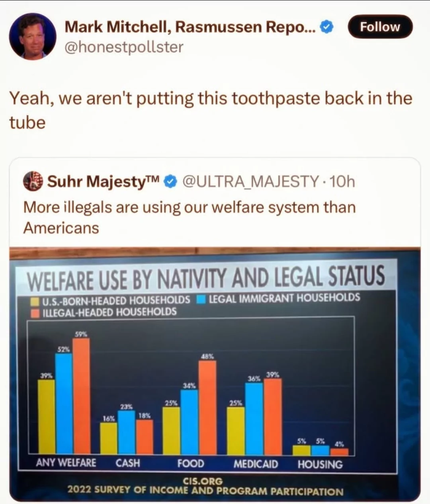This screenshot has width=430, height=504.
Task: Click the orange 59% bar in Any Welfare
Action: click(x=81, y=396)
